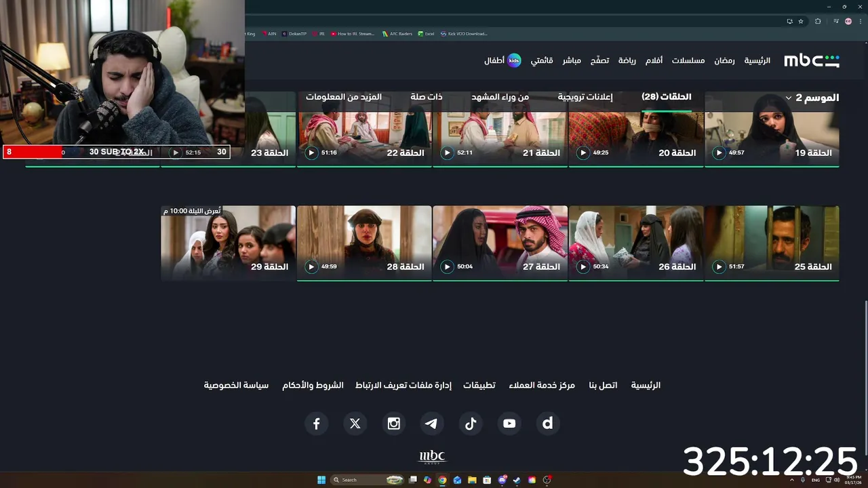
Task: Open the Instagram social icon
Action: pos(393,424)
